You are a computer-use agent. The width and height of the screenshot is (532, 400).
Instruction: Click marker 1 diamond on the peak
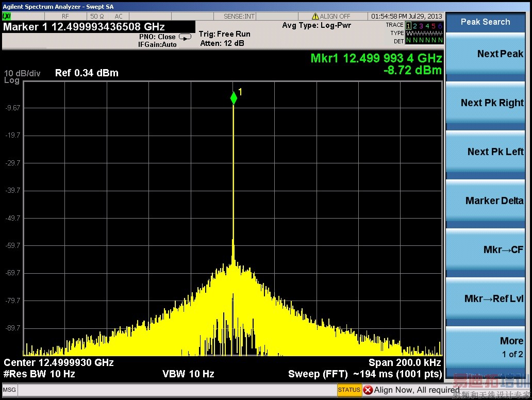pos(234,97)
